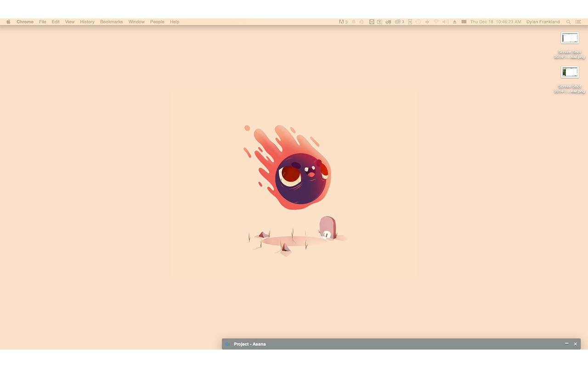This screenshot has height=368, width=588.
Task: Close the Project - Asana panel
Action: [575, 344]
